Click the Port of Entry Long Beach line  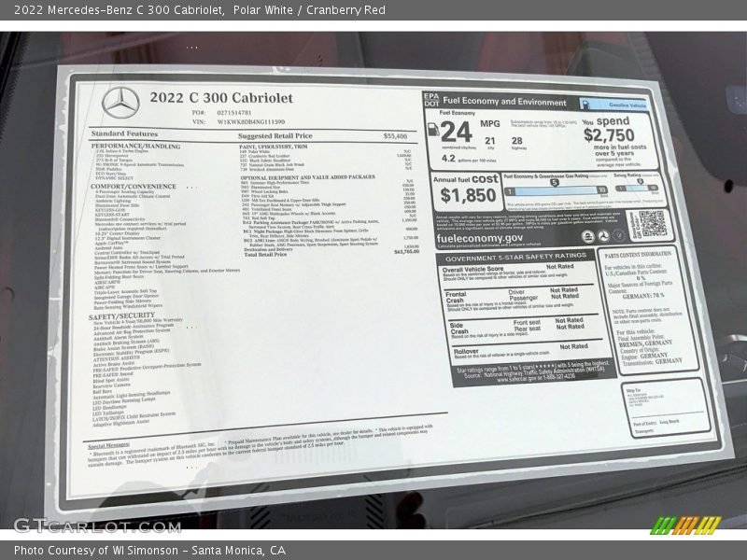point(656,423)
